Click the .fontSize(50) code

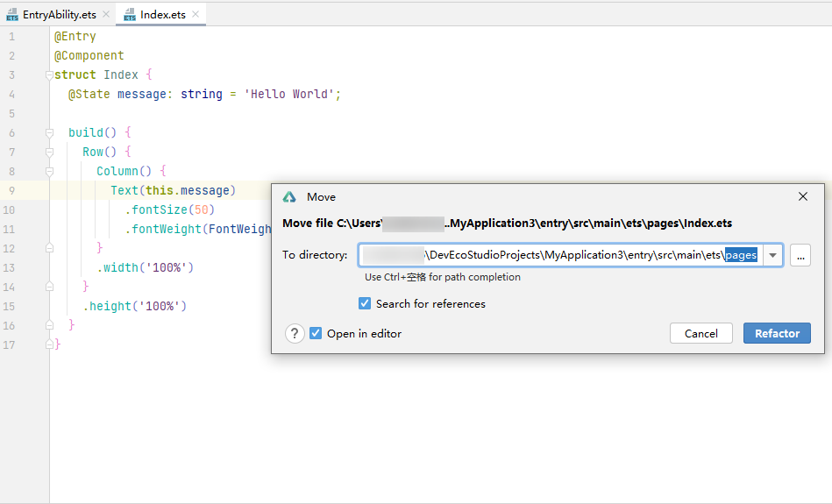click(x=170, y=209)
